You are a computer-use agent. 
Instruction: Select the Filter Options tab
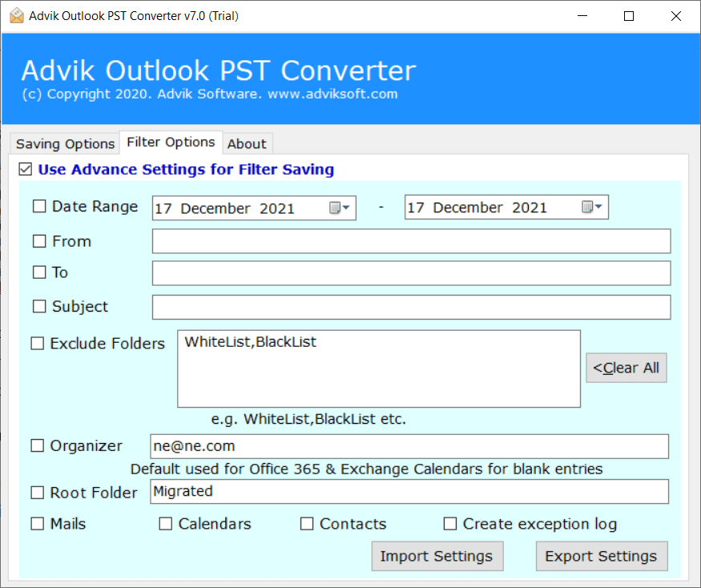171,142
